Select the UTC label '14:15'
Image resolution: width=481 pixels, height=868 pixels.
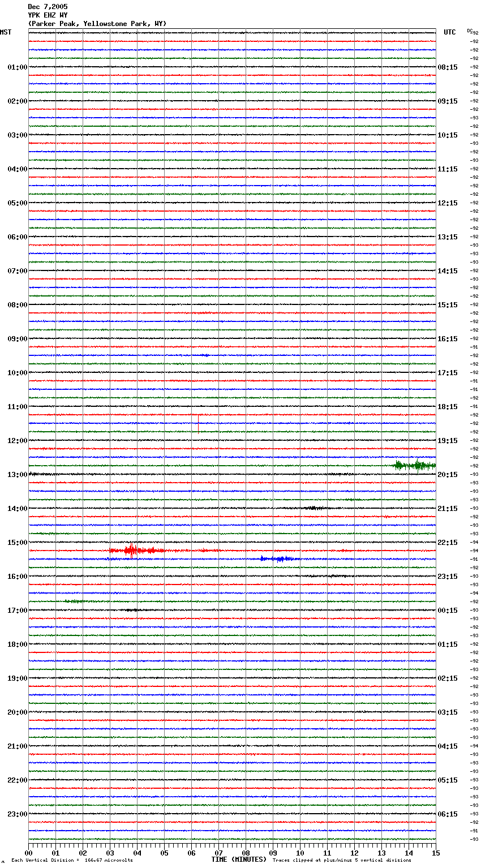448,271
